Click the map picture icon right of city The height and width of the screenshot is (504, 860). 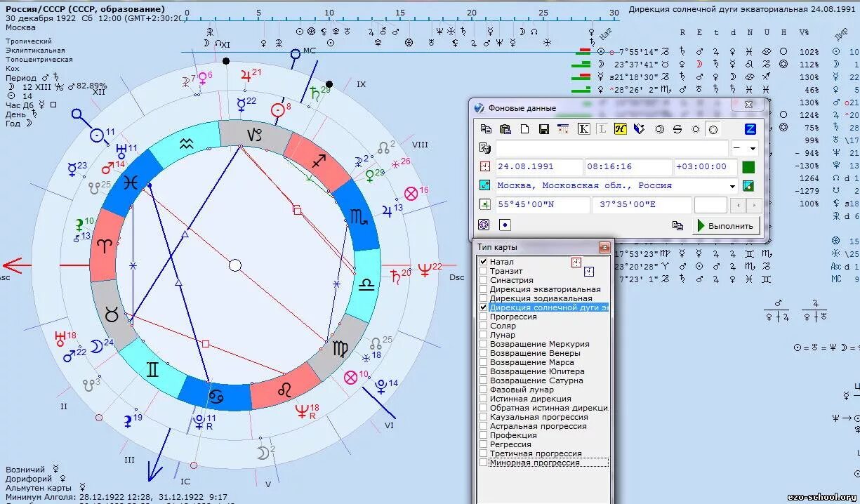(x=748, y=186)
